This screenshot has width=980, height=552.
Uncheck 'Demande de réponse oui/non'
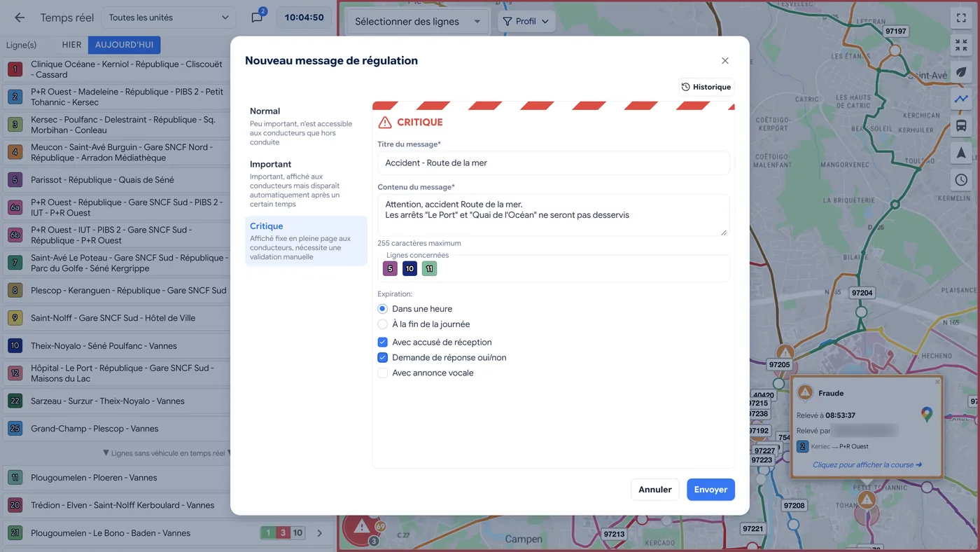382,358
